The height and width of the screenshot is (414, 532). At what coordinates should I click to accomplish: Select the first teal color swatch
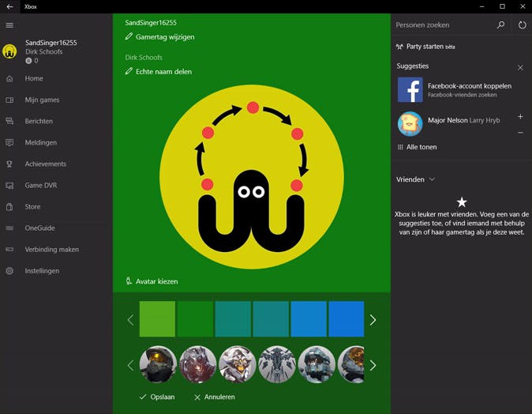[x=233, y=319]
